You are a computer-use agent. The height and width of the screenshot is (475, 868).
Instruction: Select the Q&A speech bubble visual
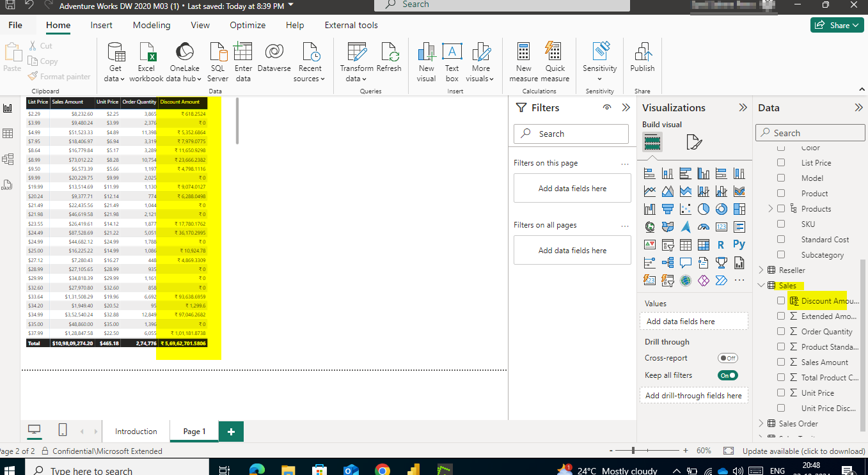[x=685, y=263]
